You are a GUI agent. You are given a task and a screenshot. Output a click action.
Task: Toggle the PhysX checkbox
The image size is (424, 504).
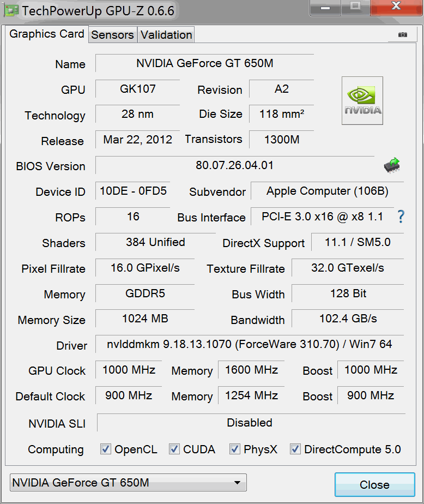(x=235, y=449)
